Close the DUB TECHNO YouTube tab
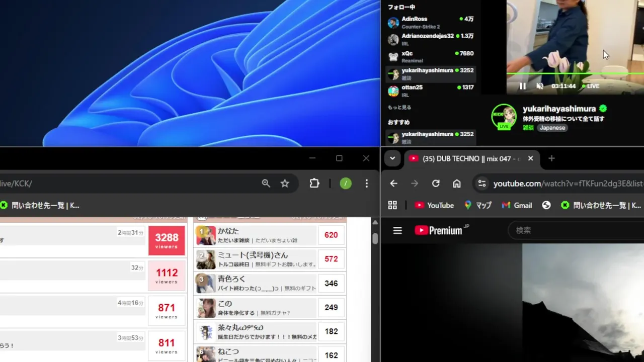The width and height of the screenshot is (644, 362). point(530,158)
